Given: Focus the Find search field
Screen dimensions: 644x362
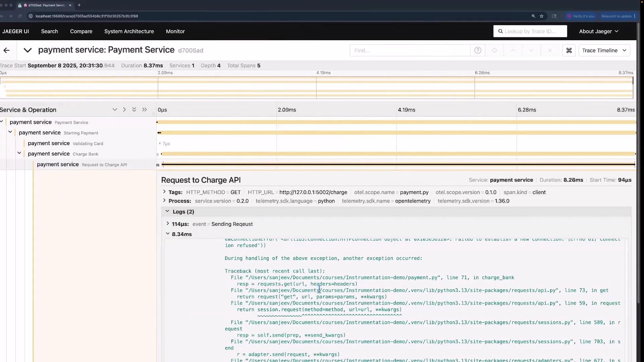Looking at the screenshot, I should tap(410, 50).
